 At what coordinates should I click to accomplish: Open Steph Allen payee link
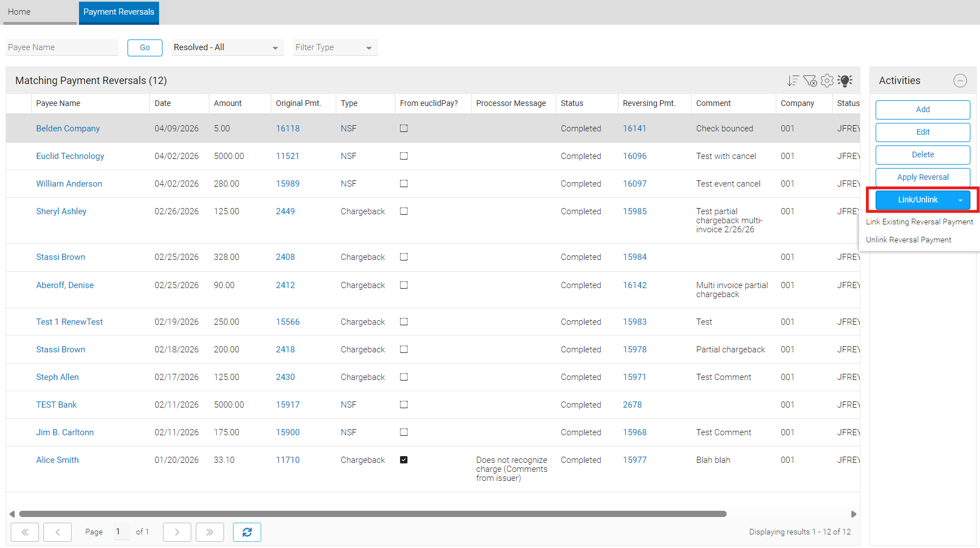click(58, 377)
